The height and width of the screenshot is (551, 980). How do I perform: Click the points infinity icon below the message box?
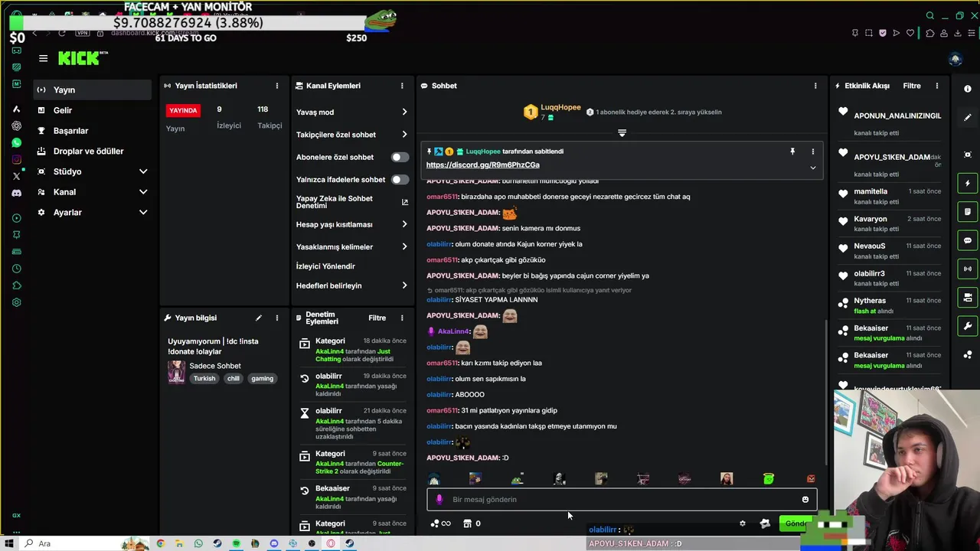441,523
